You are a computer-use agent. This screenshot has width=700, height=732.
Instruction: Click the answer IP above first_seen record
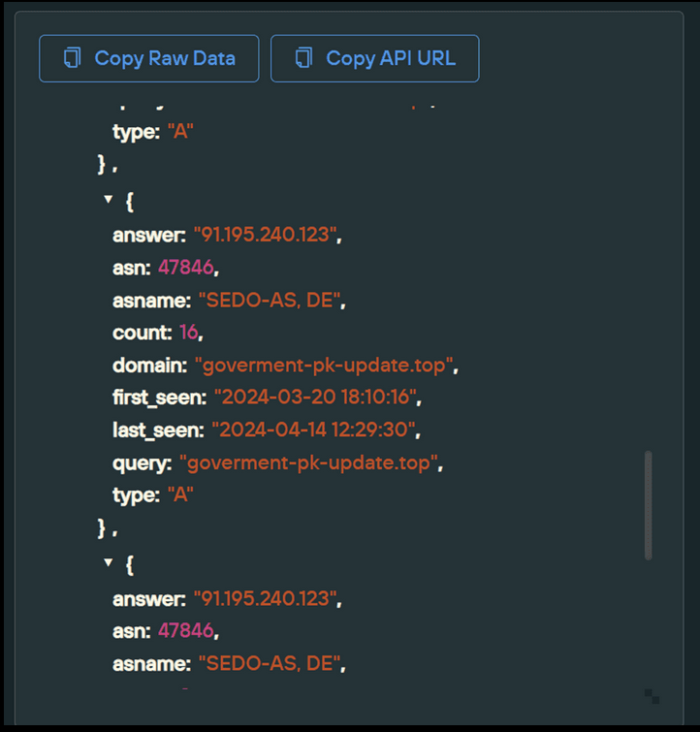click(267, 236)
